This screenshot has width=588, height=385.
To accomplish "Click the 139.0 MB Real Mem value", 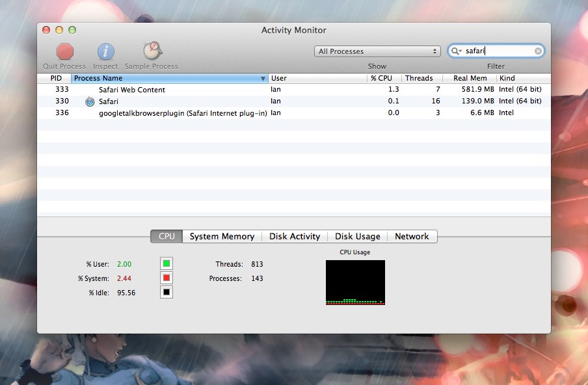I will pos(477,101).
